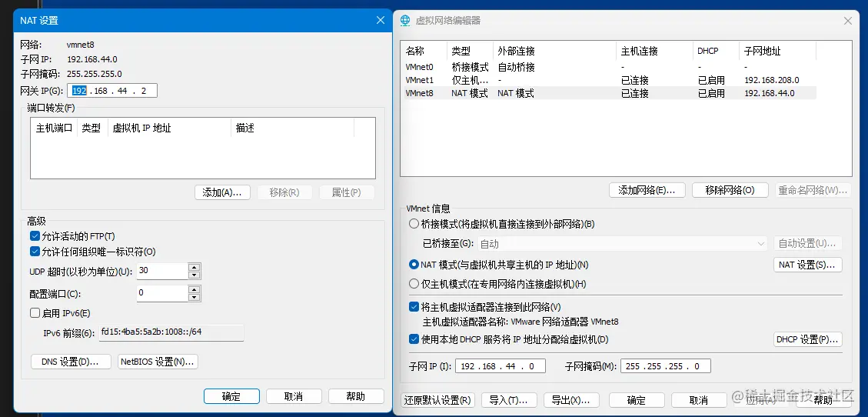Viewport: 868px width, 417px height.
Task: Click the 子网掩码 input field
Action: click(666, 366)
